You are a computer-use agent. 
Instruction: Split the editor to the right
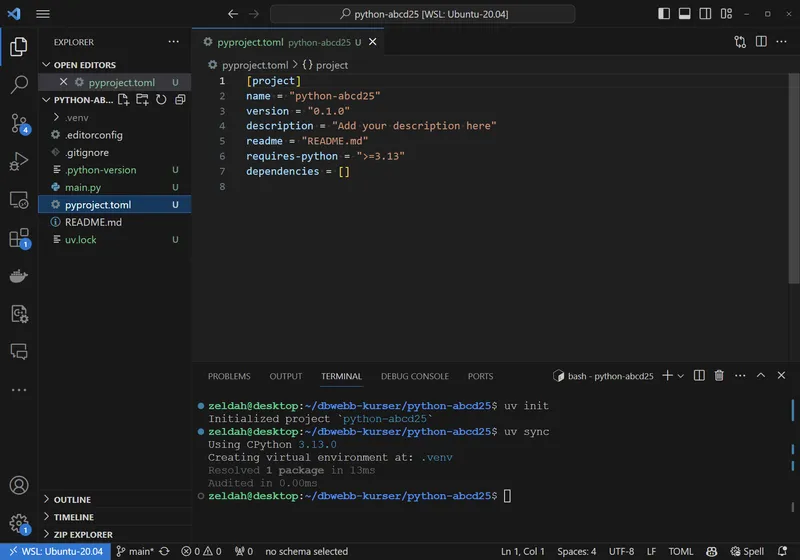coord(761,42)
